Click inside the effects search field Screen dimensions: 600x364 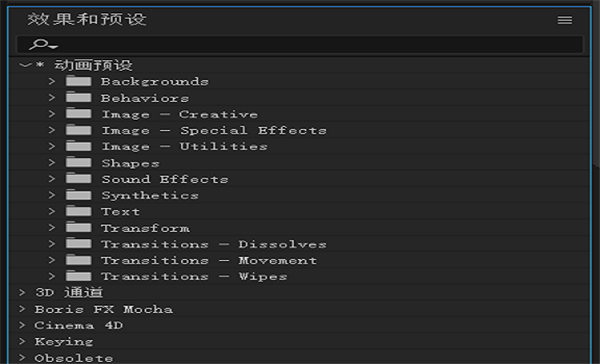(x=300, y=44)
